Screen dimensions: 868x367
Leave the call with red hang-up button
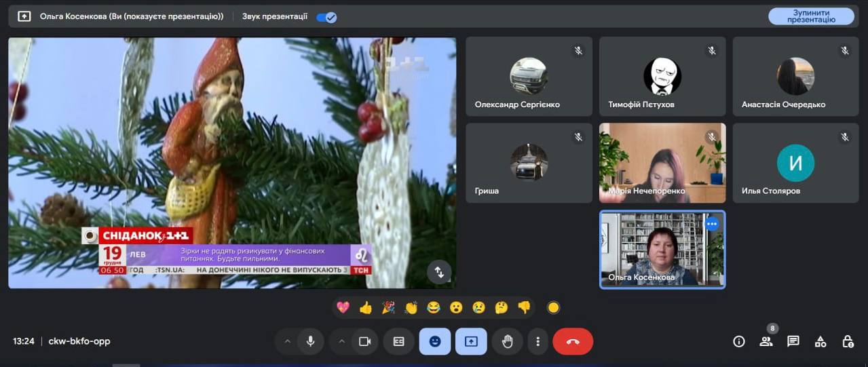(573, 341)
